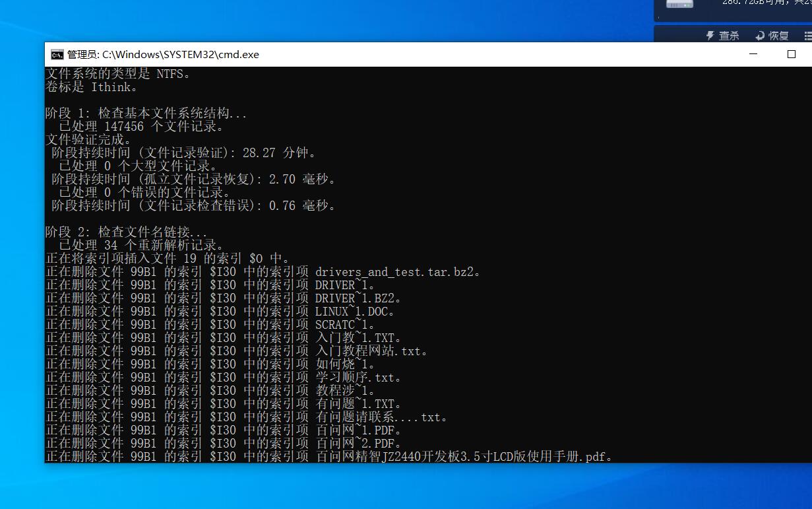Click the line reading 卷标是 Ithink
Viewport: 812px width, 509px height.
(x=92, y=86)
